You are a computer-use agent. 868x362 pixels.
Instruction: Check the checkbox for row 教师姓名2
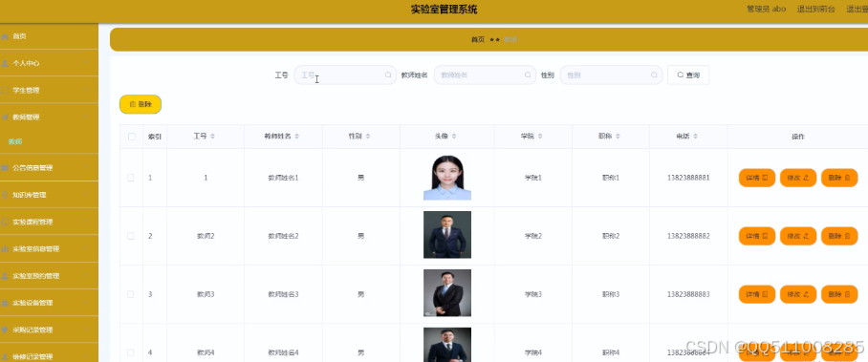click(131, 236)
